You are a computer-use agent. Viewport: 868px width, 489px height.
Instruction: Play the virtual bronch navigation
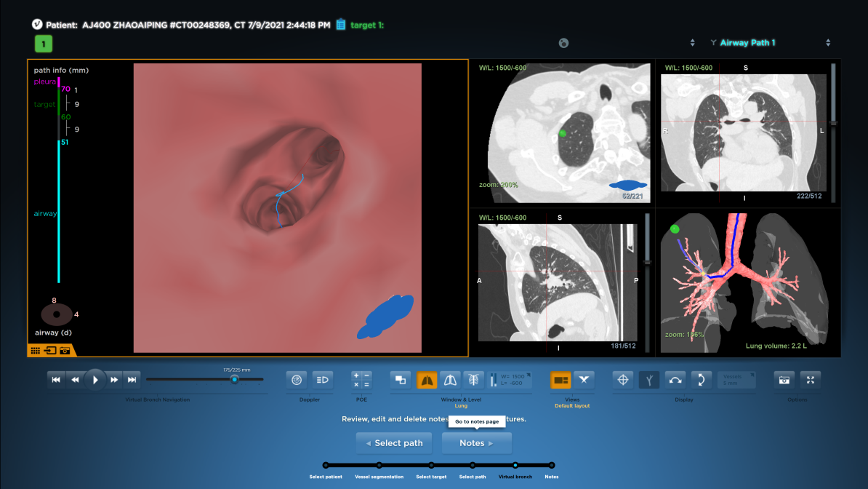pyautogui.click(x=95, y=379)
